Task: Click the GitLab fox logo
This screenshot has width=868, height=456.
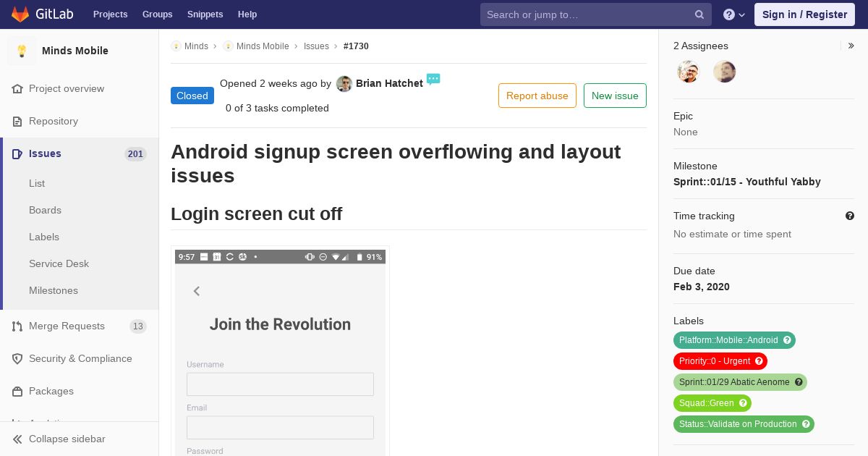Action: 20,14
